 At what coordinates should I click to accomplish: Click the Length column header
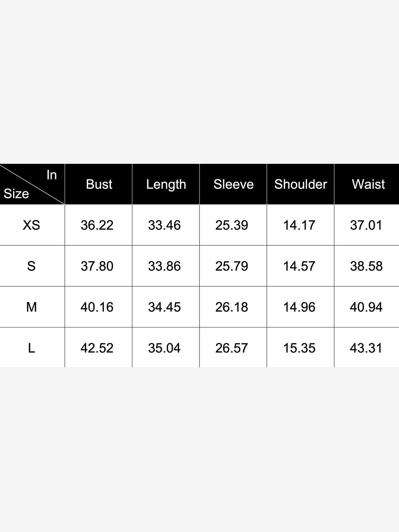(166, 184)
